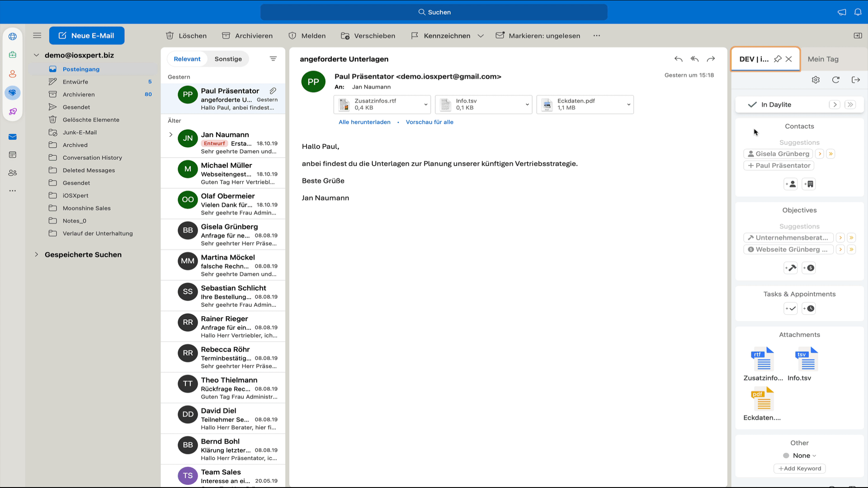Add new project objective icon
868x488 pixels.
[x=790, y=268]
